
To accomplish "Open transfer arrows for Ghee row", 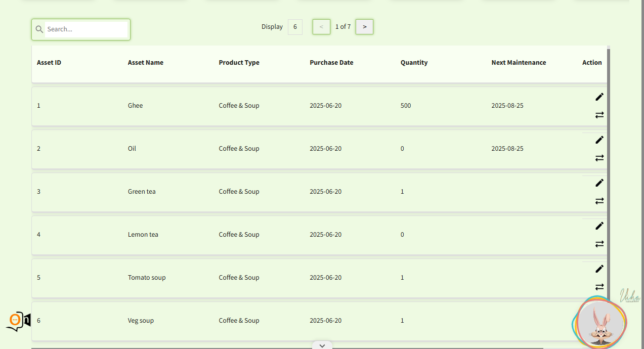I will pyautogui.click(x=599, y=115).
